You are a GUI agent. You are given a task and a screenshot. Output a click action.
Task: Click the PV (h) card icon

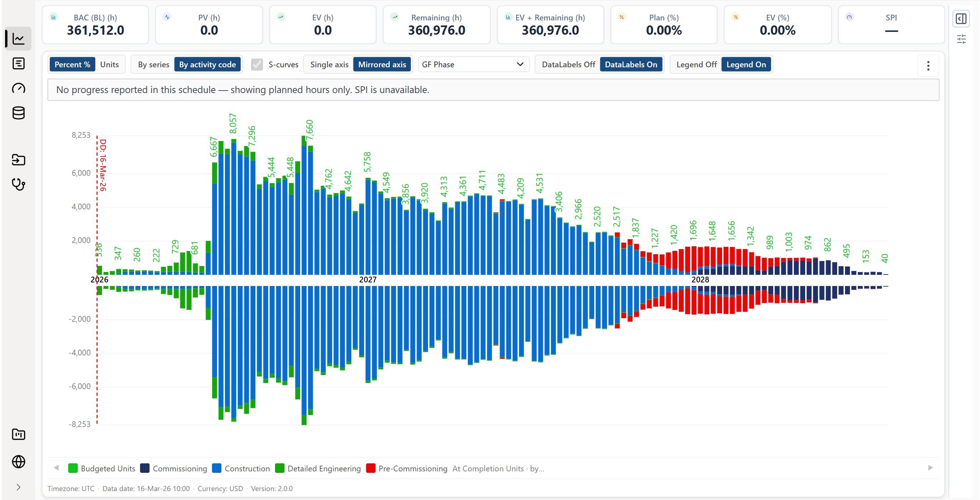pos(167,17)
